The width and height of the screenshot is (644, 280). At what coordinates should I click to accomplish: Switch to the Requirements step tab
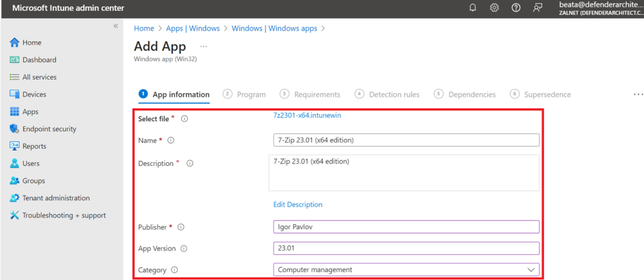[310, 94]
